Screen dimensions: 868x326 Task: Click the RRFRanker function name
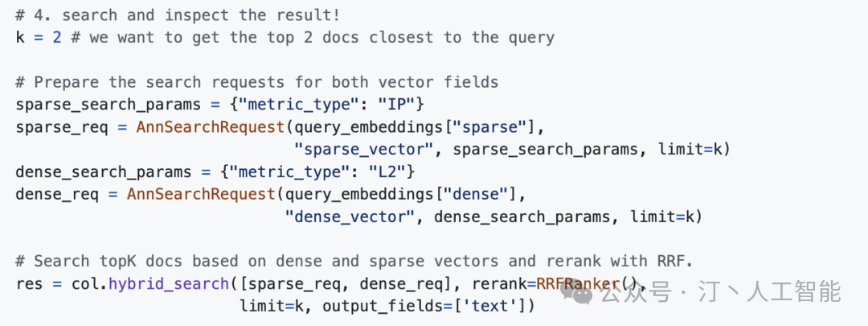point(577,284)
